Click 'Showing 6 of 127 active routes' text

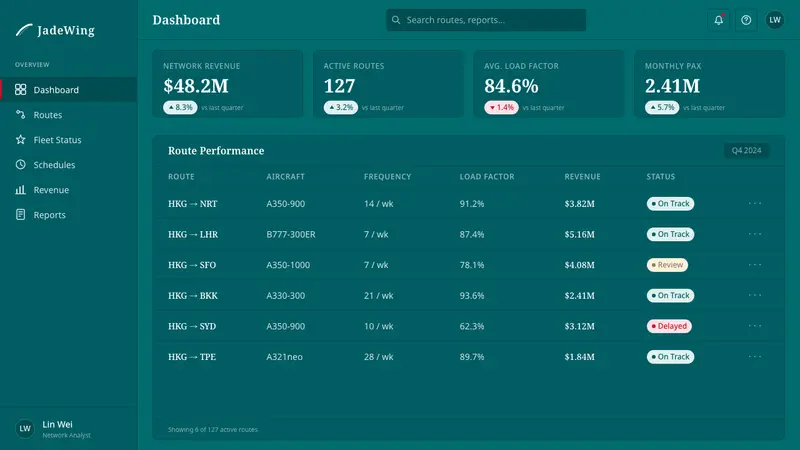coord(213,430)
